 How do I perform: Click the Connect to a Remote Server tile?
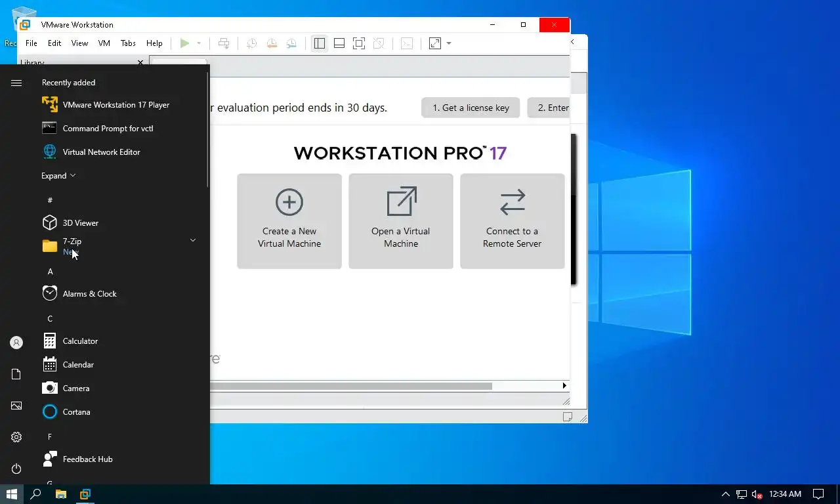[x=513, y=221]
